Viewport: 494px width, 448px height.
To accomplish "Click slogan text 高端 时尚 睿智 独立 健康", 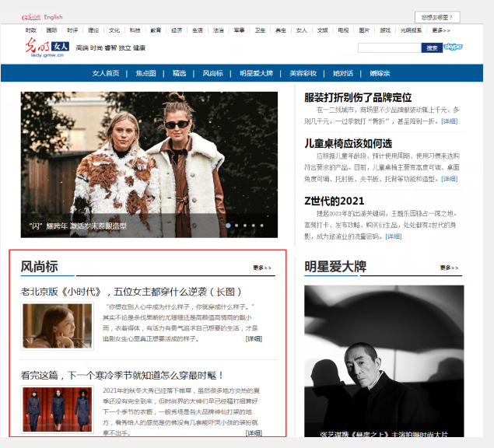I will [x=110, y=48].
